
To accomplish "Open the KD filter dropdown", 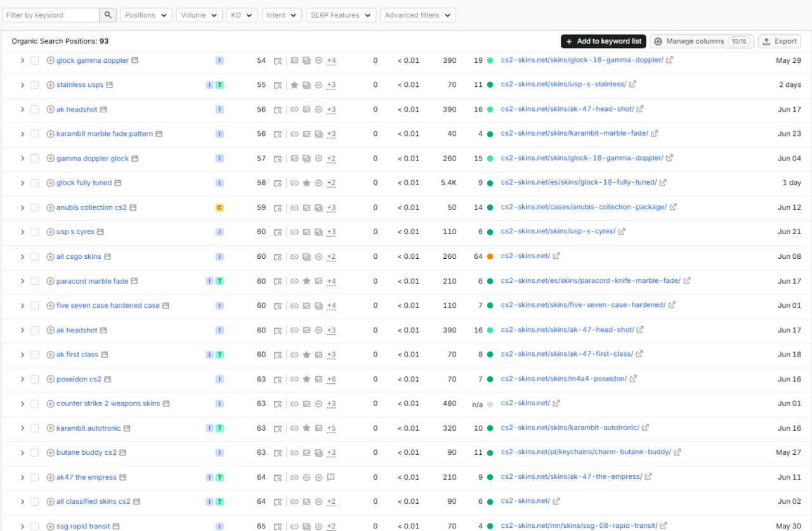I will tap(242, 15).
